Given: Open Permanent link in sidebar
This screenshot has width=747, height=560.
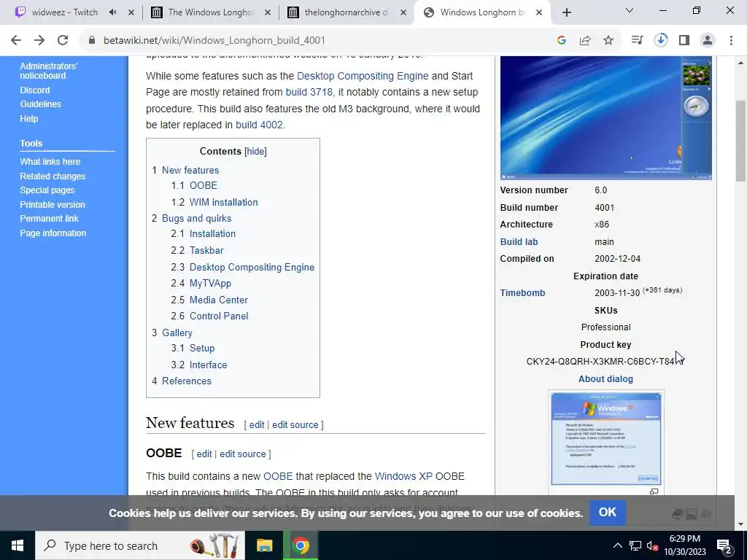Looking at the screenshot, I should (x=49, y=219).
